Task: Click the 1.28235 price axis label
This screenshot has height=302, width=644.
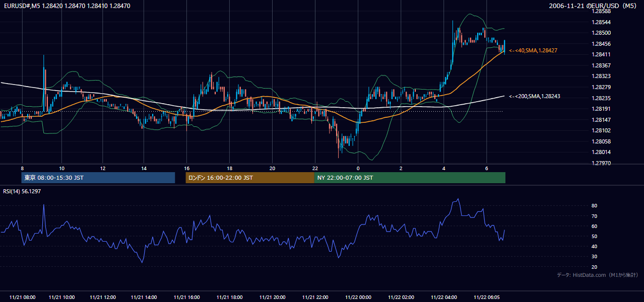Action: 601,98
